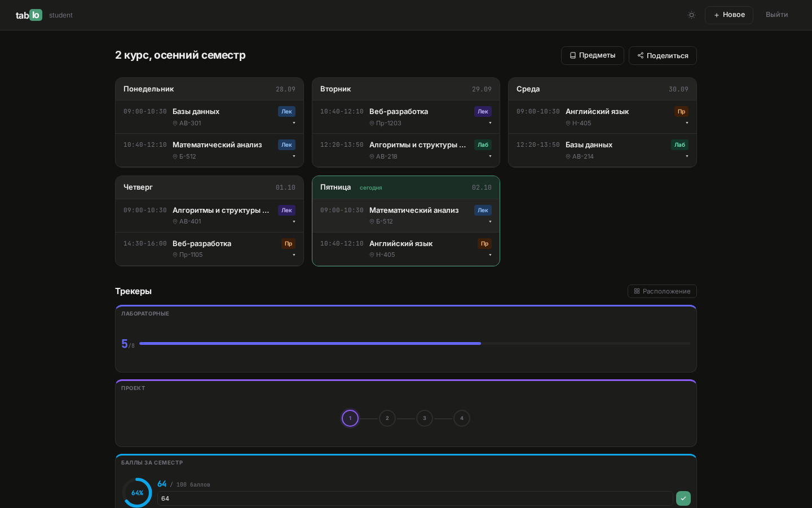The image size is (812, 508).
Task: Select project step 1 circle
Action: [x=350, y=418]
